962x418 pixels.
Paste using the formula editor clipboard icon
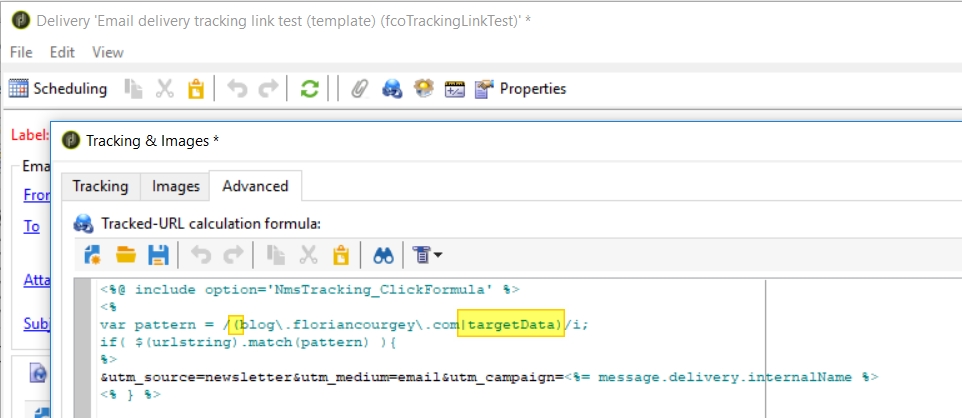341,255
